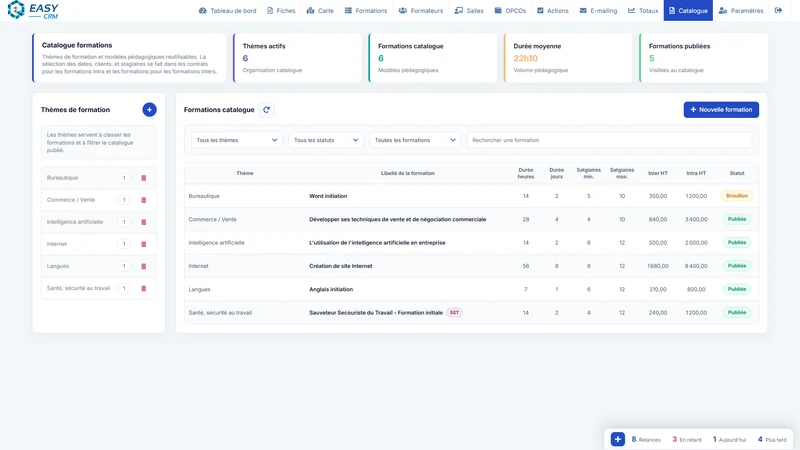Image resolution: width=800 pixels, height=450 pixels.
Task: Open the Totaux page
Action: point(643,11)
